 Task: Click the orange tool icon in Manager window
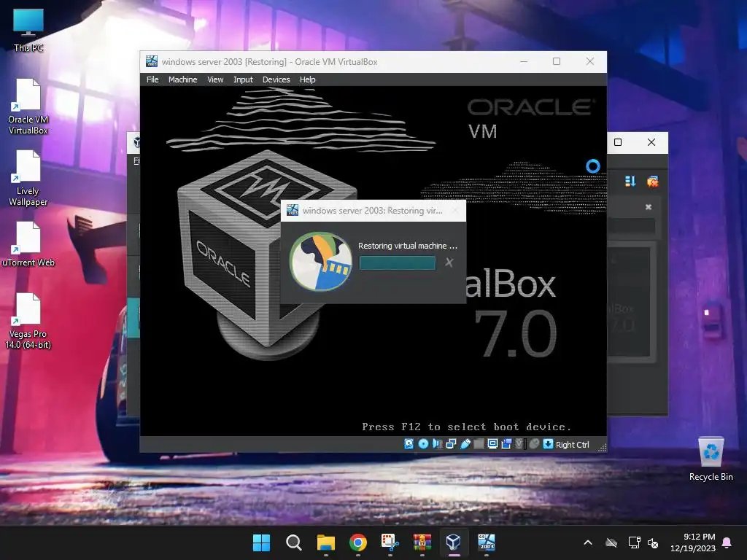tap(653, 182)
